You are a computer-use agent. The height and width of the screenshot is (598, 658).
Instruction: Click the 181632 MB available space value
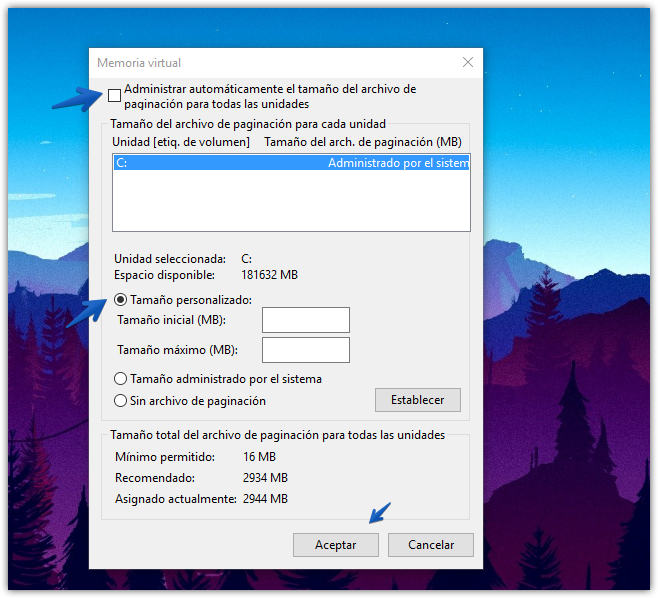pyautogui.click(x=269, y=275)
